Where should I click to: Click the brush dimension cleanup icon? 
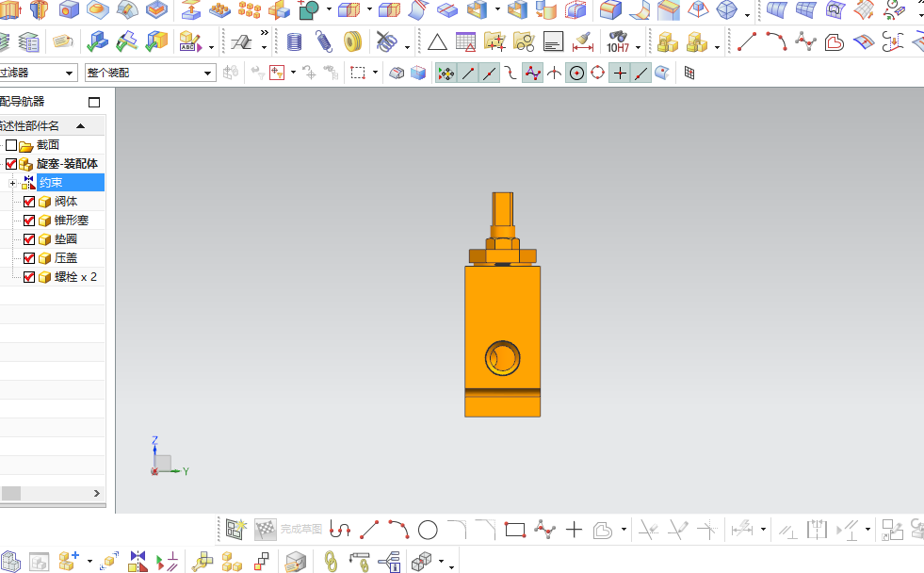pyautogui.click(x=583, y=41)
